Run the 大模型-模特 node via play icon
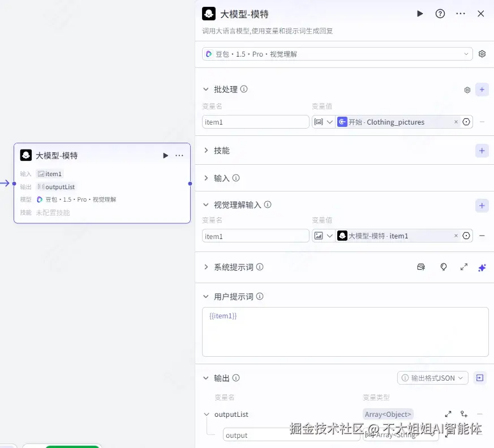This screenshot has width=494, height=448. pyautogui.click(x=420, y=14)
